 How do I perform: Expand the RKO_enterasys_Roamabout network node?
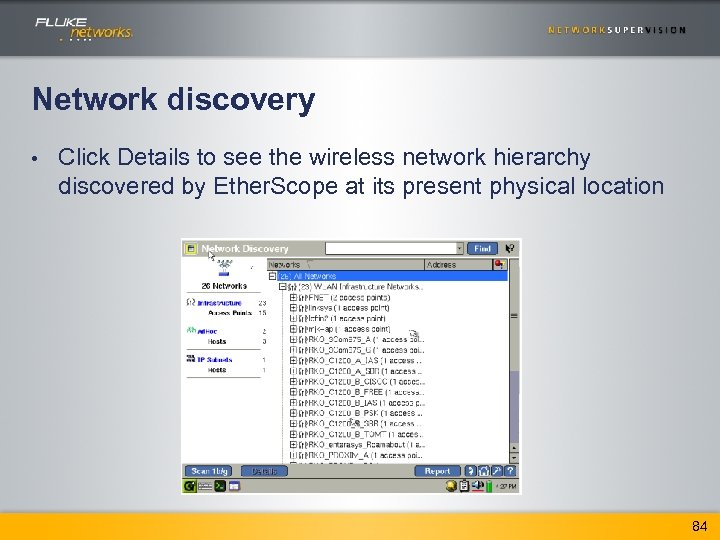293,445
